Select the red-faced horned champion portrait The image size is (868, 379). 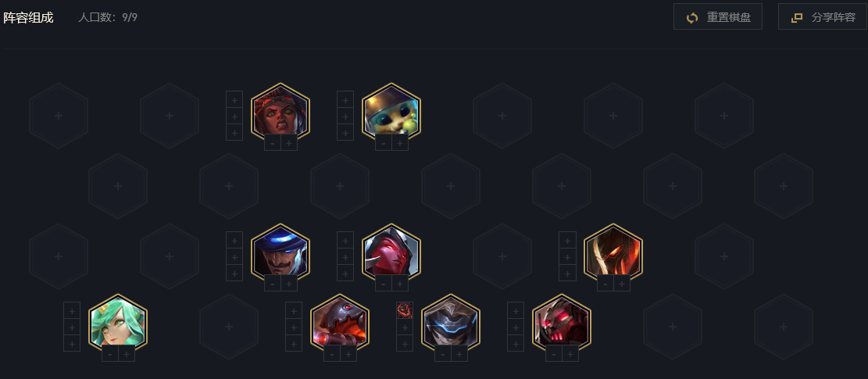pos(391,254)
